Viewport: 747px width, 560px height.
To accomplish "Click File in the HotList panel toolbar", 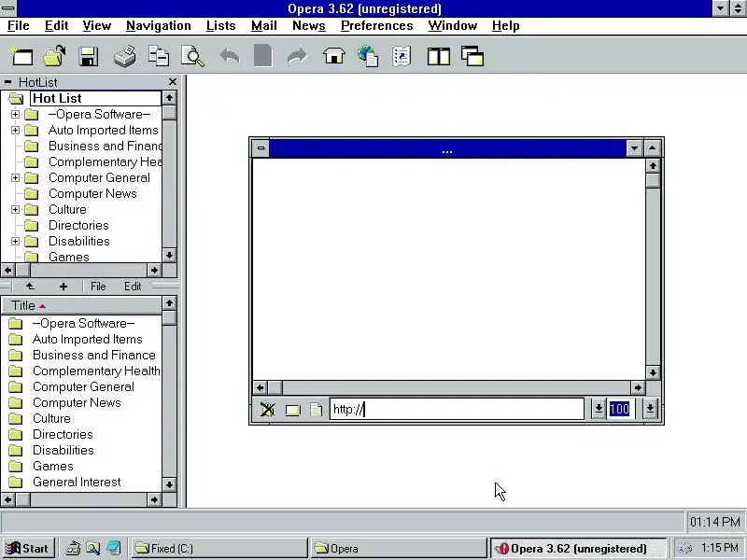I will [x=98, y=287].
